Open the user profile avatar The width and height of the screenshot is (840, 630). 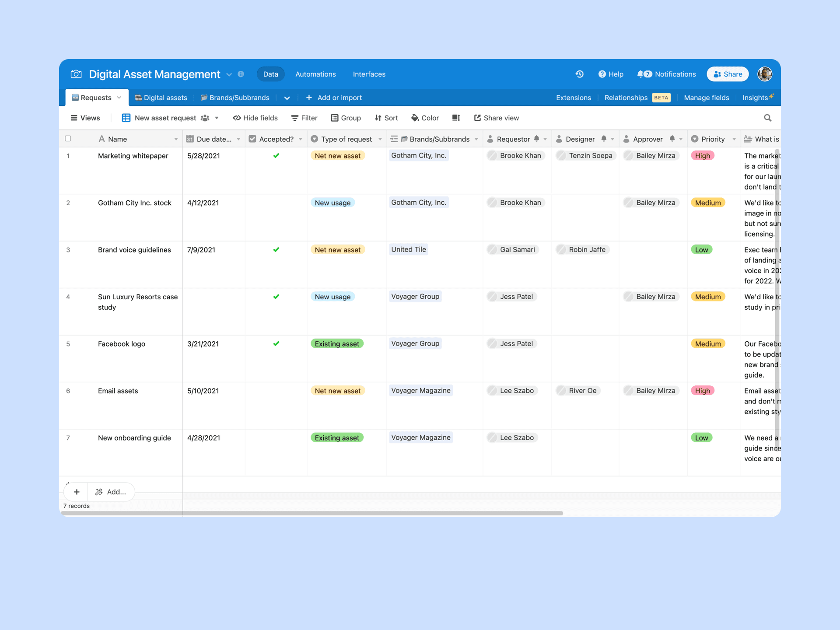pos(765,74)
